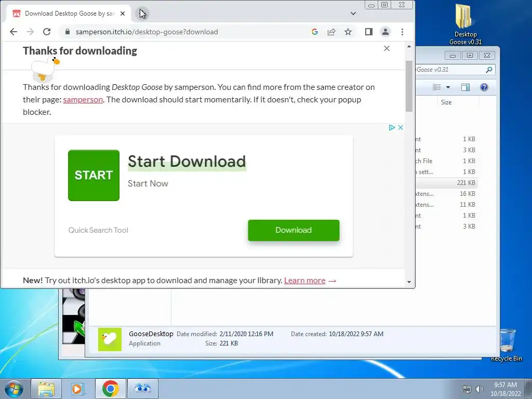This screenshot has height=399, width=532.
Task: Dismiss the Thanks for downloading banner
Action: [387, 48]
